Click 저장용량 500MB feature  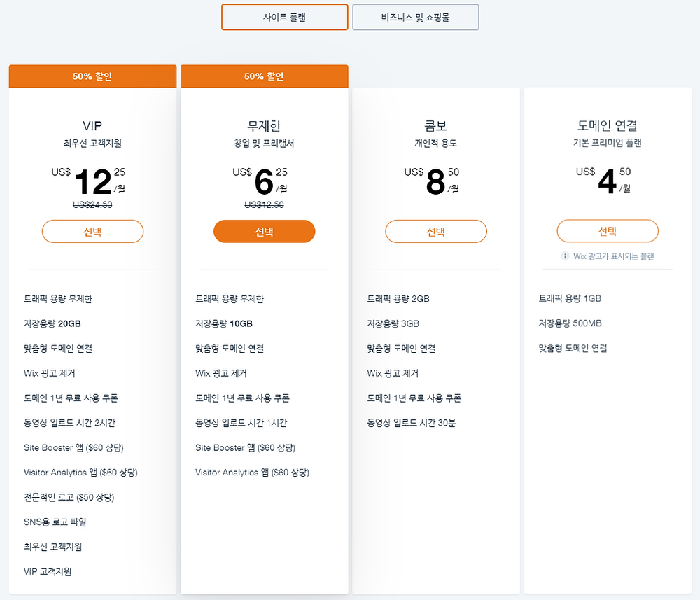coord(570,323)
